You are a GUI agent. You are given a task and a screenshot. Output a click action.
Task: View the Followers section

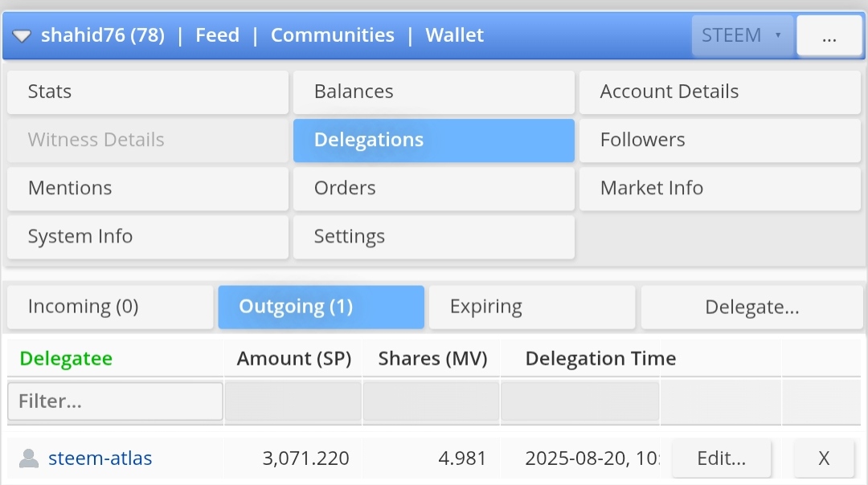tap(719, 140)
